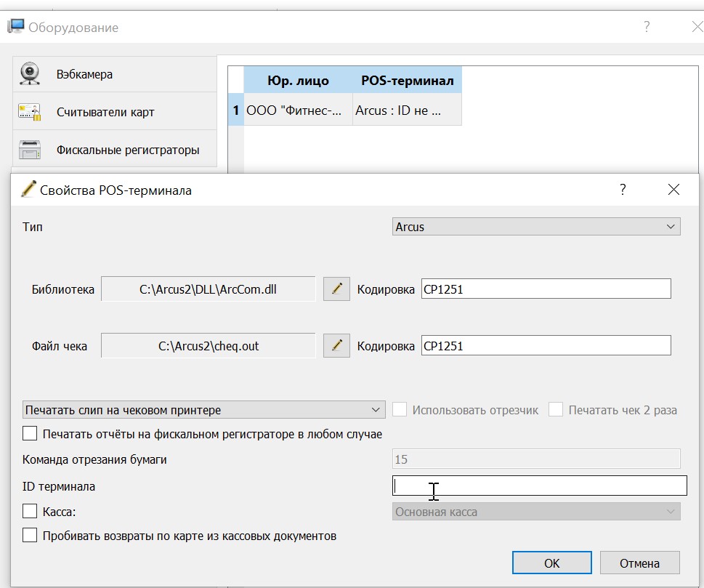Open the Основная касса dropdown
704x588 pixels.
(x=536, y=512)
